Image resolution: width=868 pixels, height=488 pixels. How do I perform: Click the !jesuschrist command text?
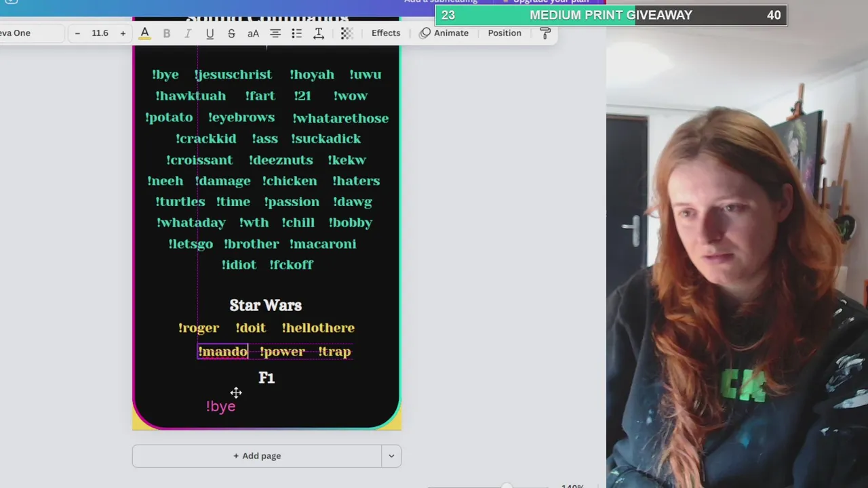(233, 75)
